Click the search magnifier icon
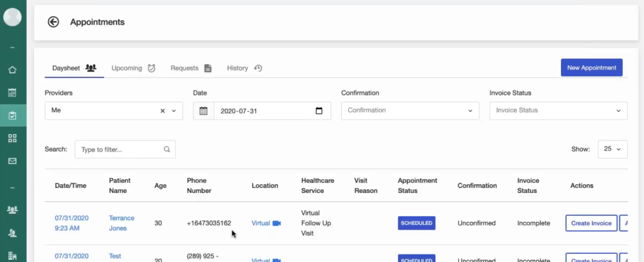The width and height of the screenshot is (644, 262). pyautogui.click(x=167, y=150)
